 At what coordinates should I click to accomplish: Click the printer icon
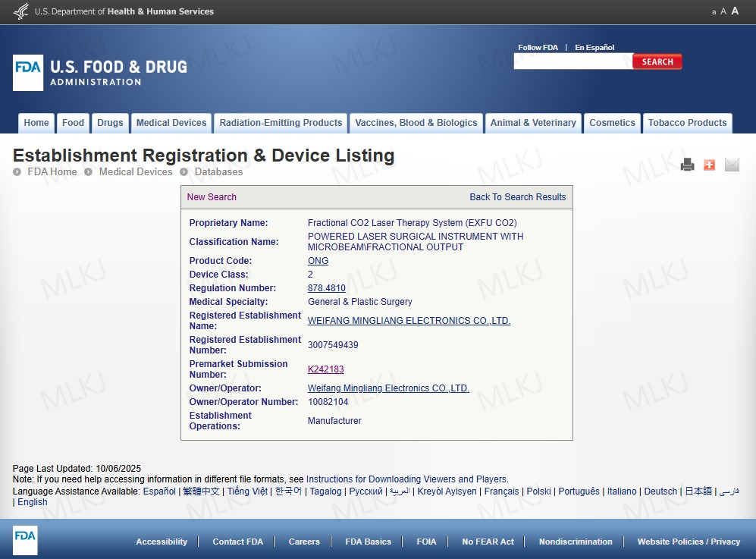tap(687, 165)
